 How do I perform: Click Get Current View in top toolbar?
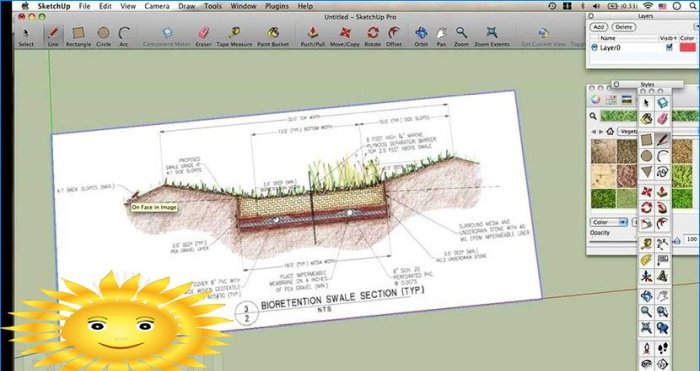pos(543,36)
